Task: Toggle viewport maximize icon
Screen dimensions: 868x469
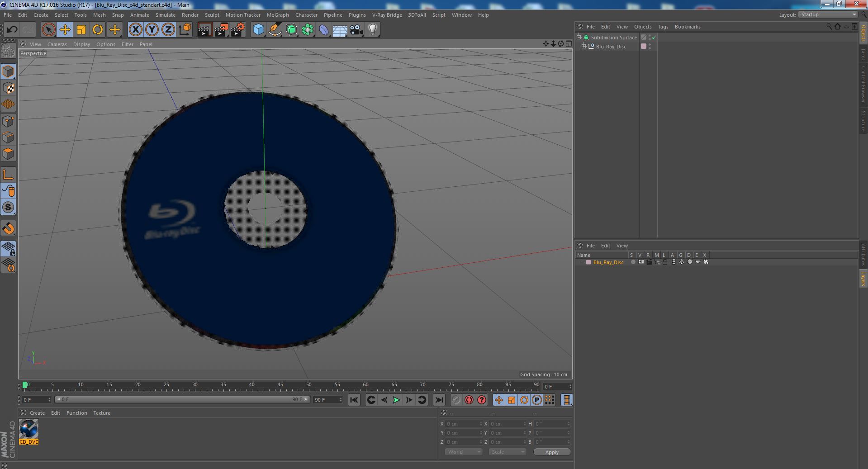Action: tap(569, 44)
